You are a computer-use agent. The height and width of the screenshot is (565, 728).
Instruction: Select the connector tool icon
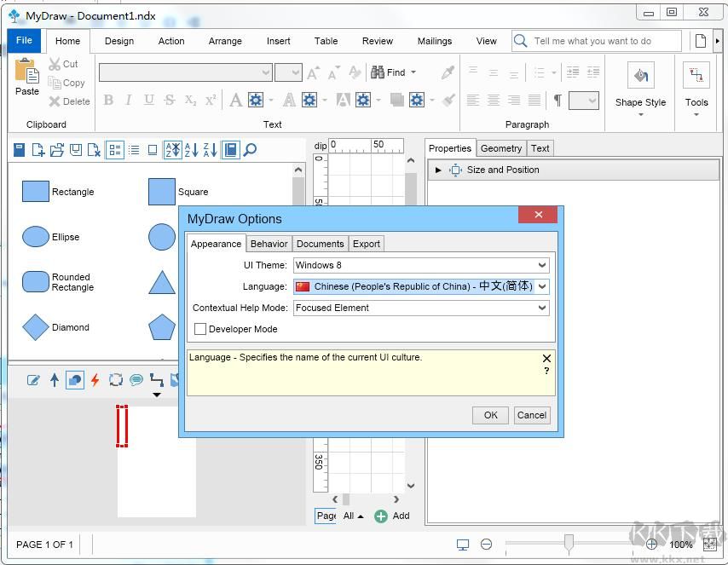157,380
